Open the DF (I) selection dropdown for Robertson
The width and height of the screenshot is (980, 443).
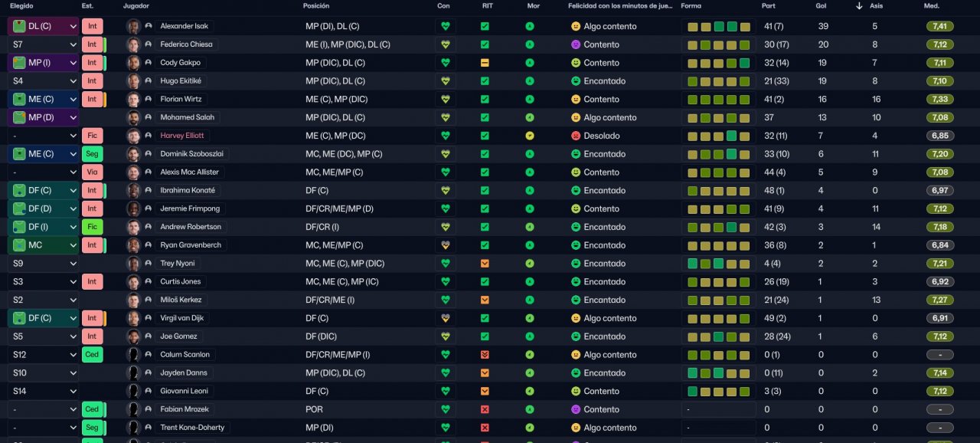44,227
